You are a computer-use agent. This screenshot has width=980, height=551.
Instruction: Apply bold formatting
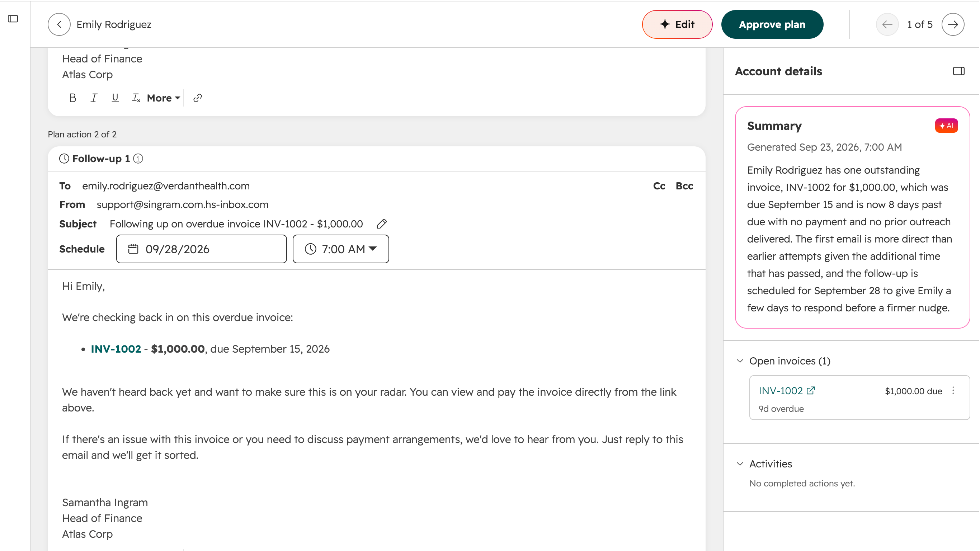point(72,98)
